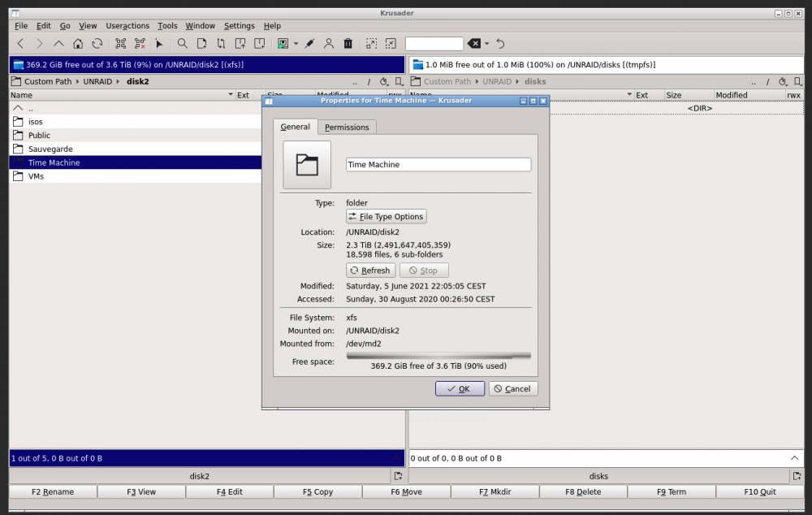This screenshot has height=515, width=812.
Task: Expand the right panel status bar chevron
Action: pyautogui.click(x=794, y=458)
